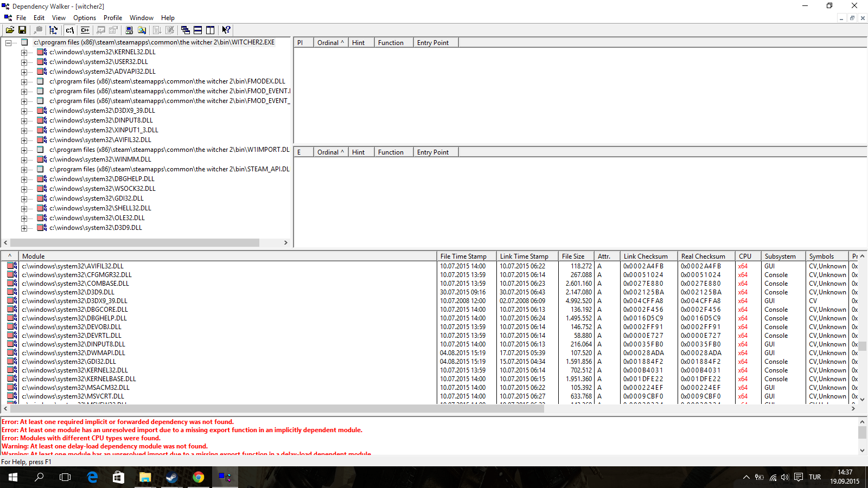Launch Steam from the taskbar

click(171, 477)
